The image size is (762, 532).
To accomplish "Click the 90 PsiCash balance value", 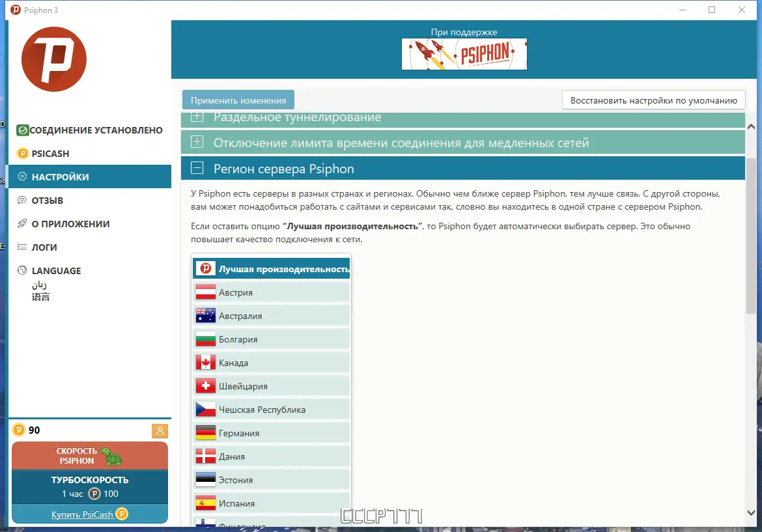I will (34, 430).
